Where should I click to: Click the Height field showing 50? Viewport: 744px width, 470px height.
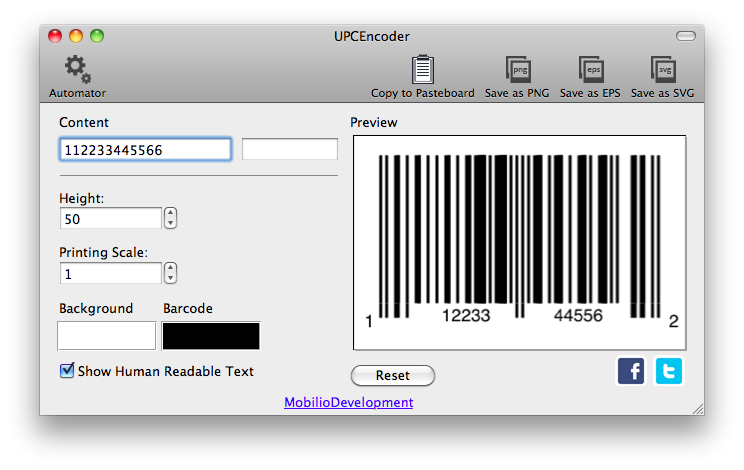(x=111, y=219)
